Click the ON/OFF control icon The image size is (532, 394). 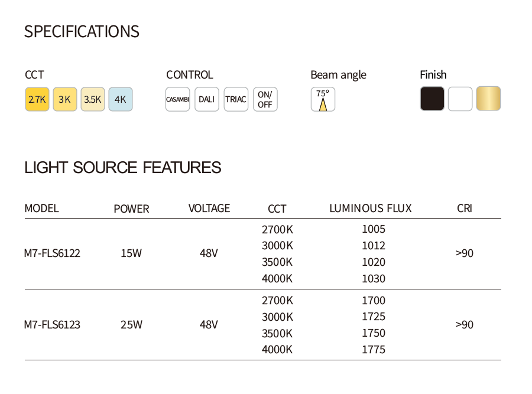coord(265,99)
